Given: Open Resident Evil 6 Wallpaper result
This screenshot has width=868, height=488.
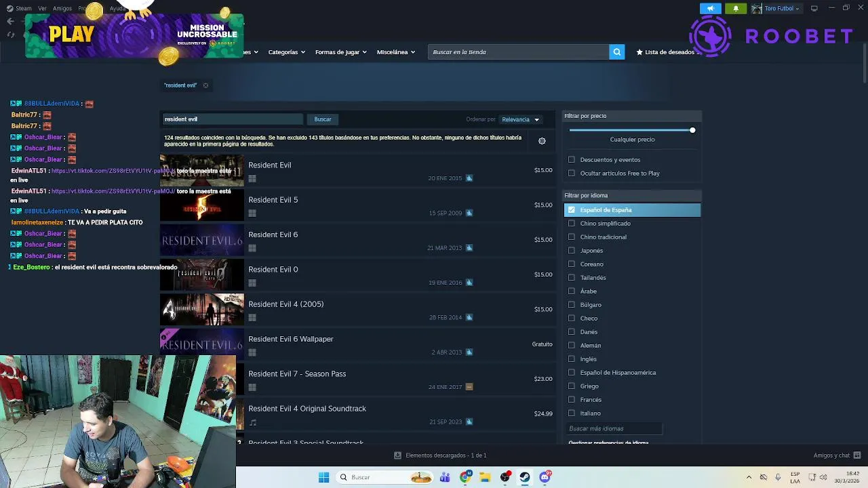Looking at the screenshot, I should coord(358,344).
